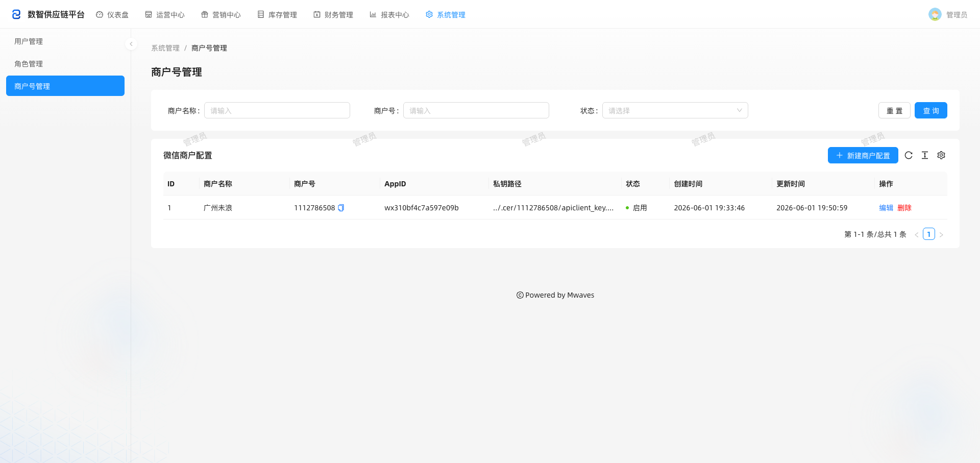Click the 查询 search button
Viewport: 980px width, 463px height.
[x=931, y=110]
